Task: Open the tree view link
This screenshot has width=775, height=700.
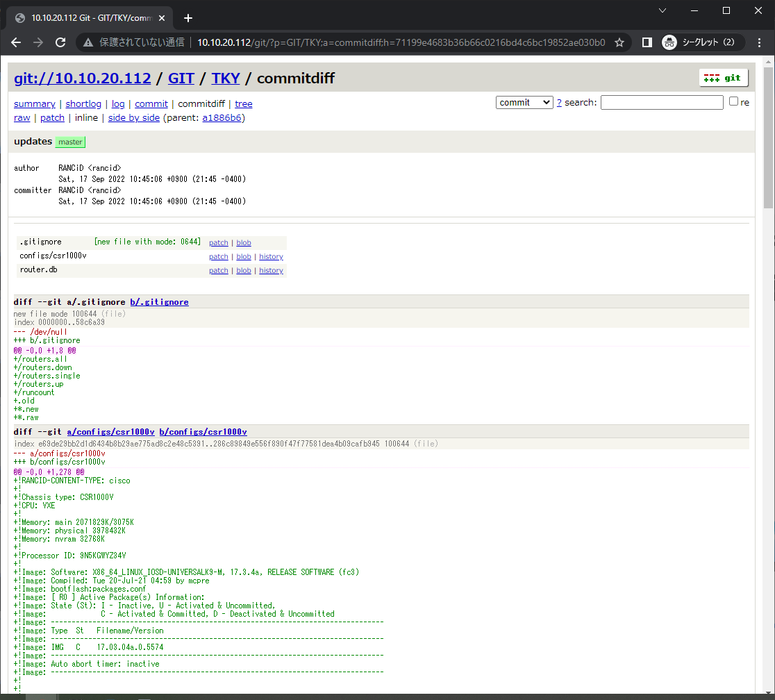Action: [243, 104]
